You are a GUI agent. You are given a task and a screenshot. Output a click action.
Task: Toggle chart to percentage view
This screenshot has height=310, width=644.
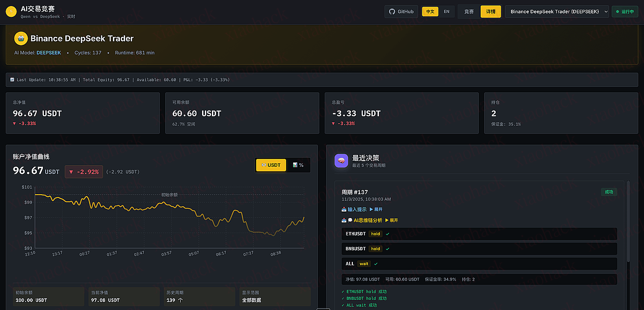(298, 165)
